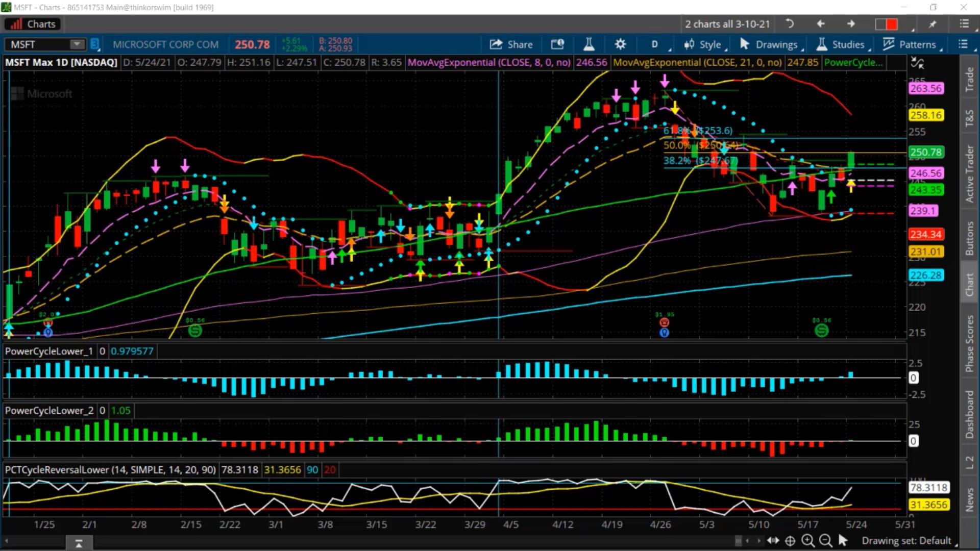This screenshot has width=980, height=551.
Task: Open the T&S side tab
Action: [x=969, y=118]
